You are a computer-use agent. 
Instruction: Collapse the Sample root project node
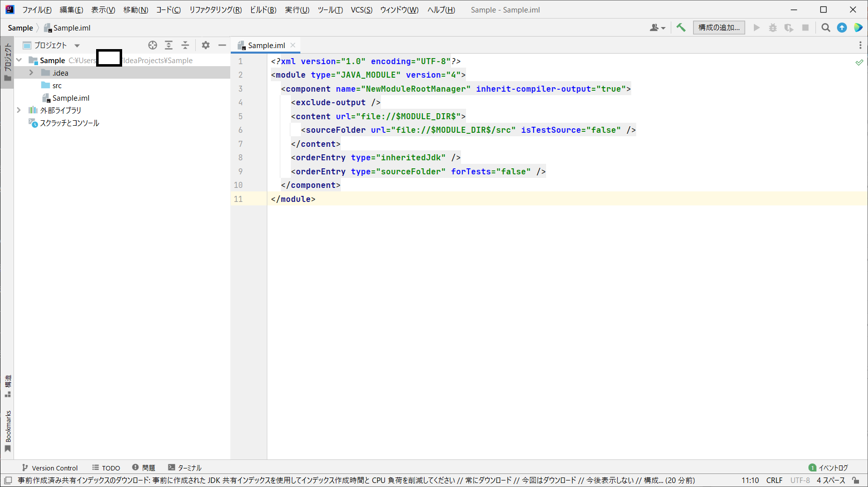[x=19, y=60]
